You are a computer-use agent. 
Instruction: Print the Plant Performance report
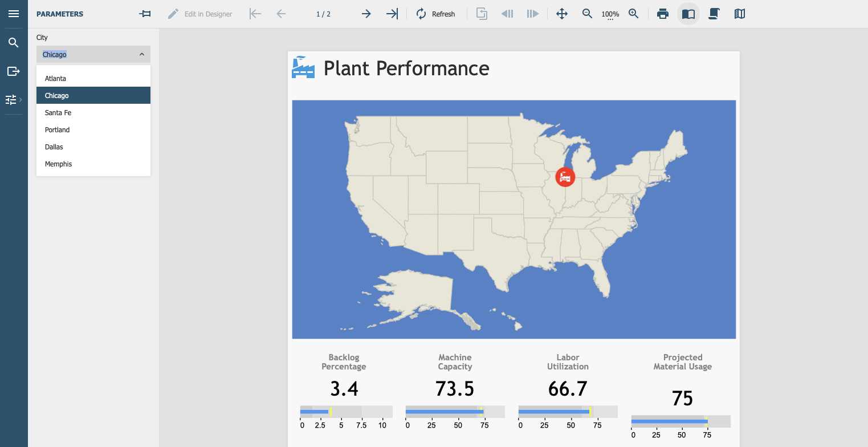[663, 13]
